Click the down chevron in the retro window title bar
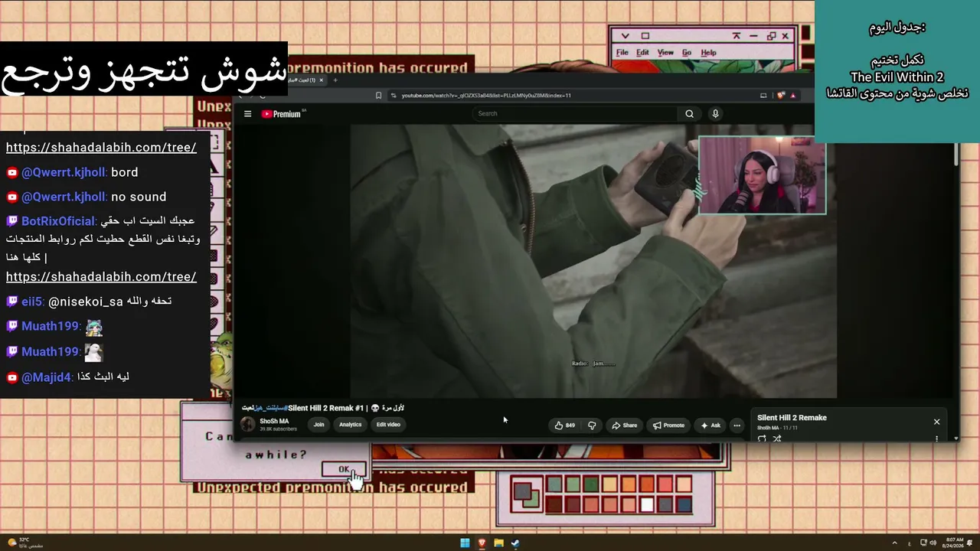This screenshot has height=551, width=980. click(625, 36)
